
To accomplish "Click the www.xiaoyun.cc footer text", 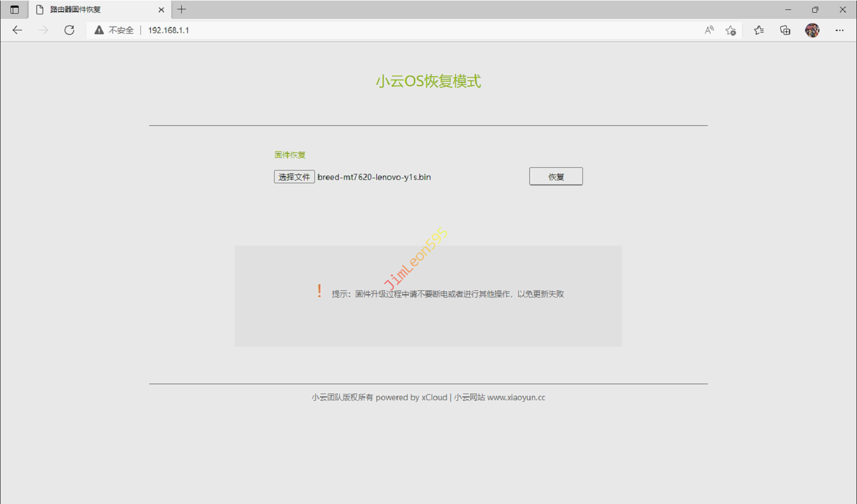I will [x=516, y=397].
